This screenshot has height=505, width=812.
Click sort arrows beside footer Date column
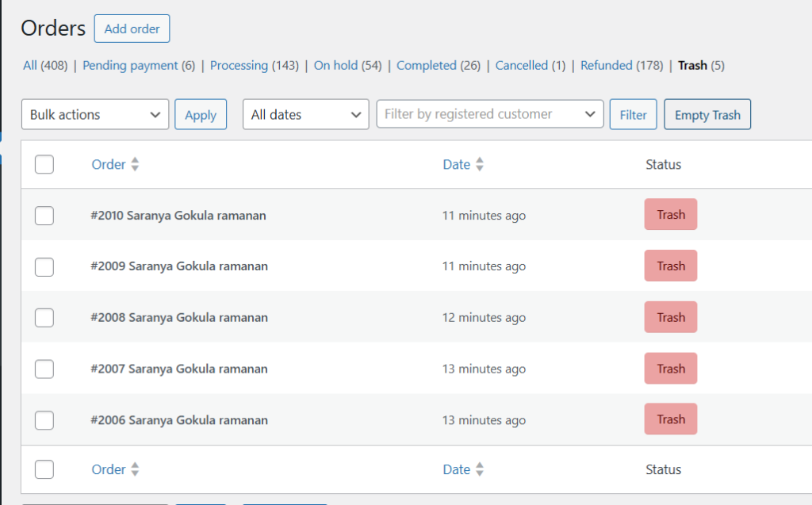479,469
